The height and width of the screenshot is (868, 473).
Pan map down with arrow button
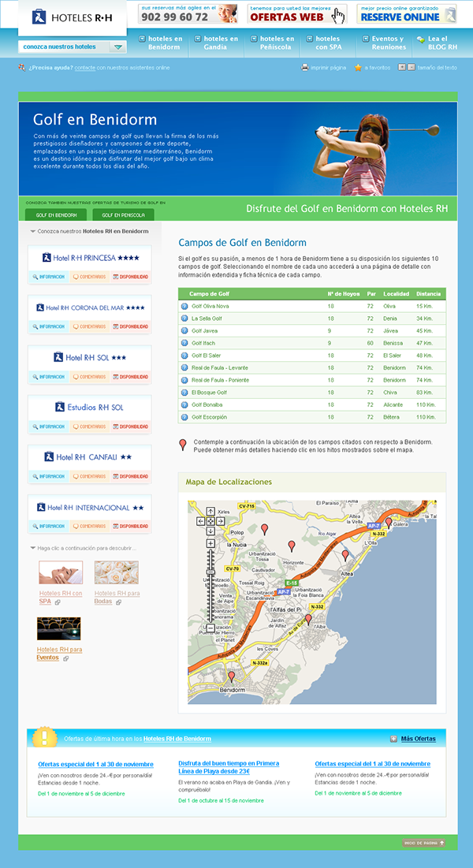pyautogui.click(x=210, y=531)
